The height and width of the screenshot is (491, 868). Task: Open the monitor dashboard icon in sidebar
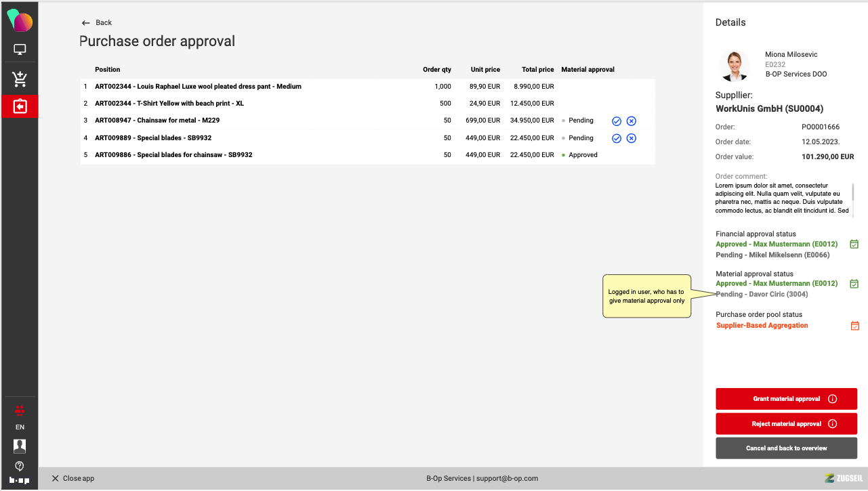tap(20, 49)
